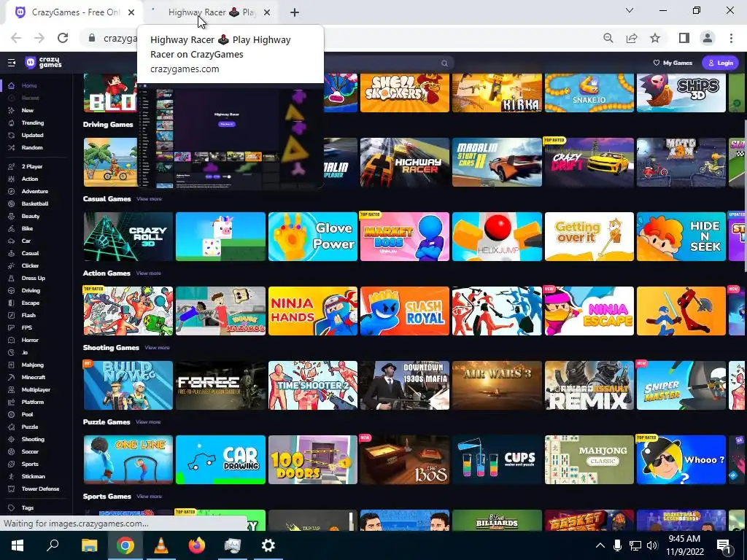747x560 pixels.
Task: Open the Ninja Hands game thumbnail
Action: 312,311
